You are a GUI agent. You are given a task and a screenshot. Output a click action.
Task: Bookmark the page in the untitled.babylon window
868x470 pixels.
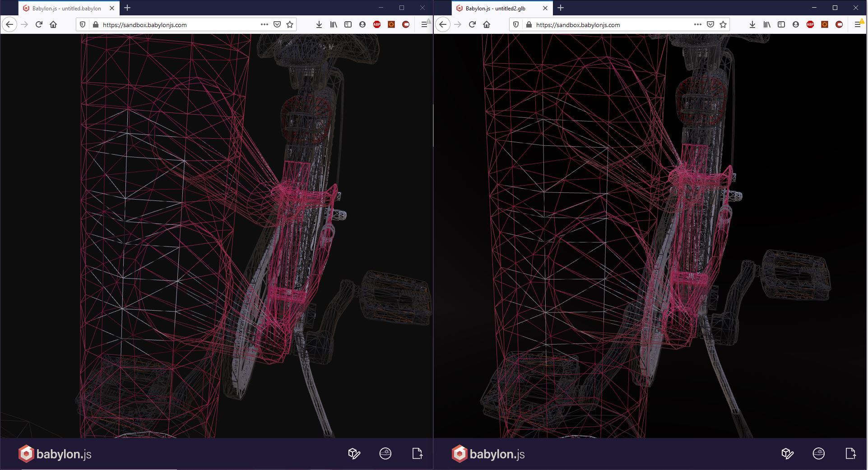click(290, 25)
